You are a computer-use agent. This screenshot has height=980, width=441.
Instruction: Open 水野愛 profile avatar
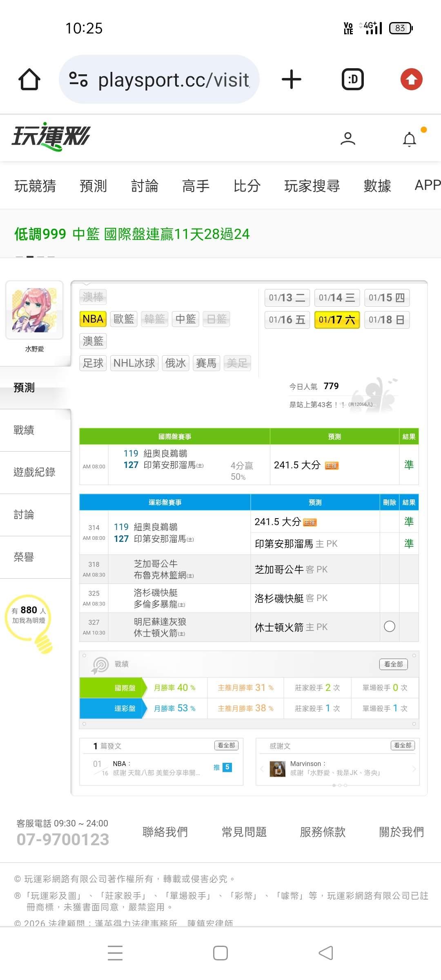[34, 310]
